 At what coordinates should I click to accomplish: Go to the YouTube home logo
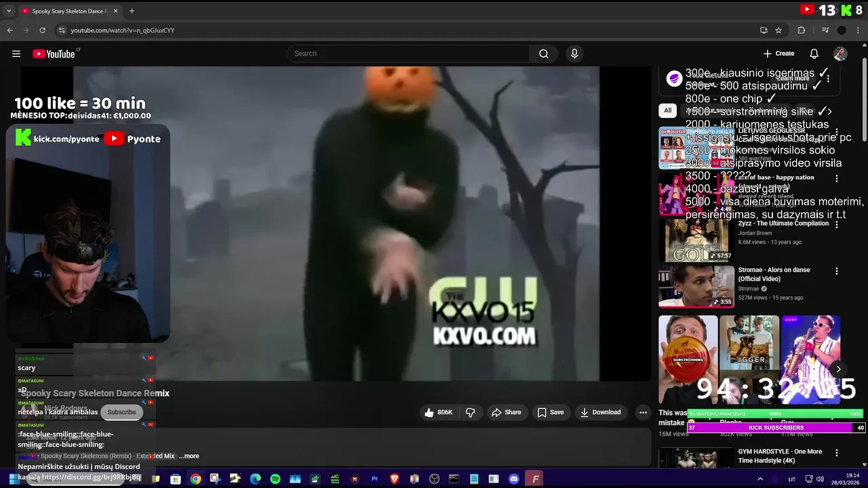pos(54,54)
